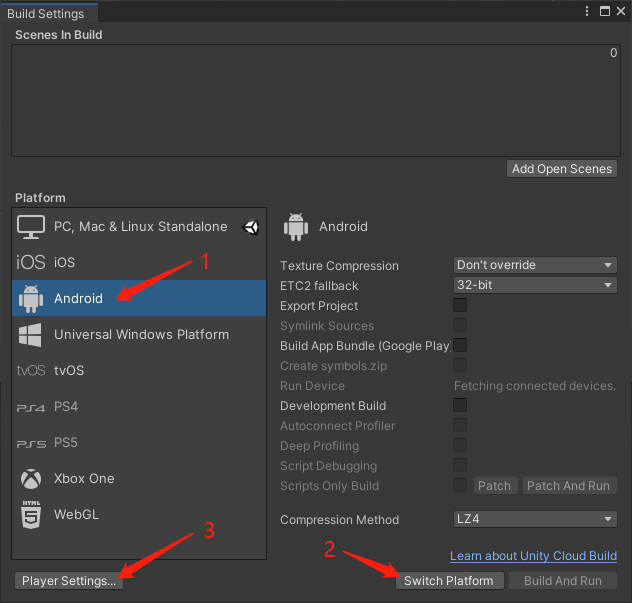Maximize the Build Settings window
632x603 pixels.
click(605, 11)
